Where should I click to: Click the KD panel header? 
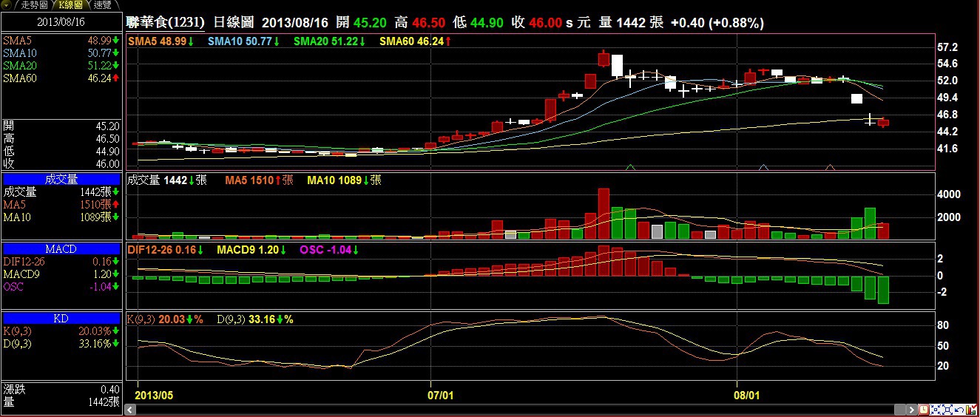point(61,319)
